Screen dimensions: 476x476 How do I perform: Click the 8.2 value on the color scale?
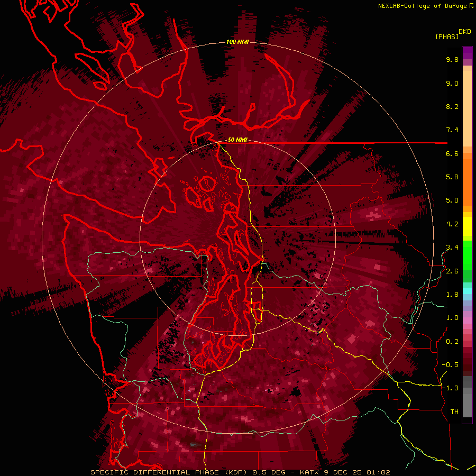click(452, 106)
